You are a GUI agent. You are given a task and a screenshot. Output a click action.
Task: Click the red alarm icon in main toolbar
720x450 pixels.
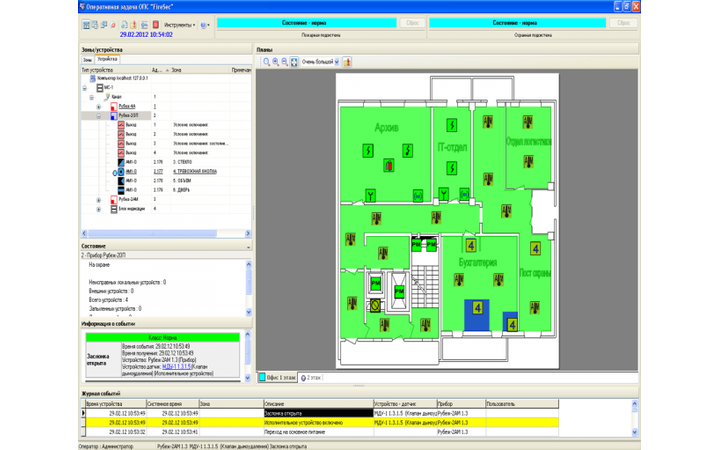pos(155,24)
